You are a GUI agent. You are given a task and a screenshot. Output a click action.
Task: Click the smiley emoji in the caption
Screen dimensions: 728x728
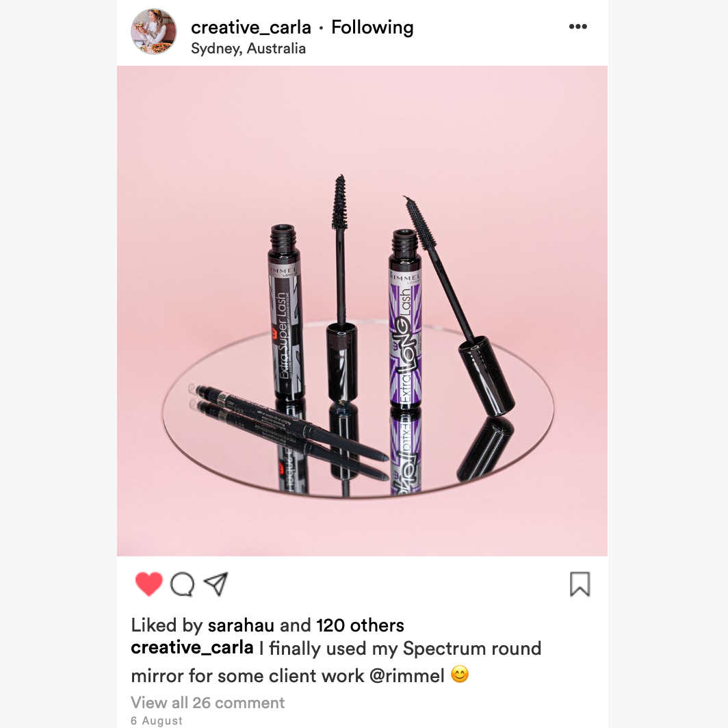point(460,674)
